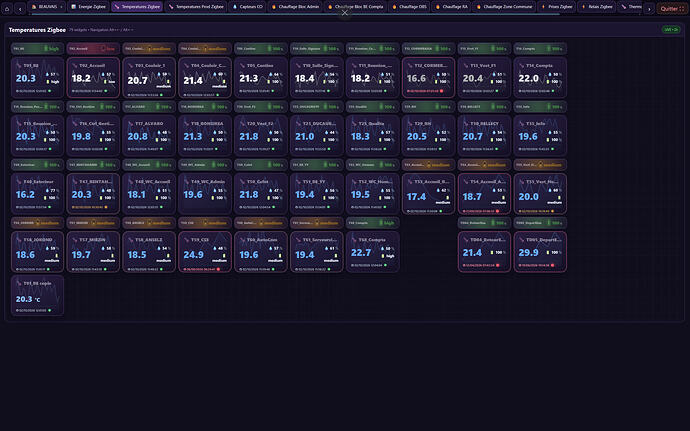Image resolution: width=690 pixels, height=431 pixels.
Task: Click the battery icon on the T16_Ctrl_Gesti card
Action: (x=101, y=140)
